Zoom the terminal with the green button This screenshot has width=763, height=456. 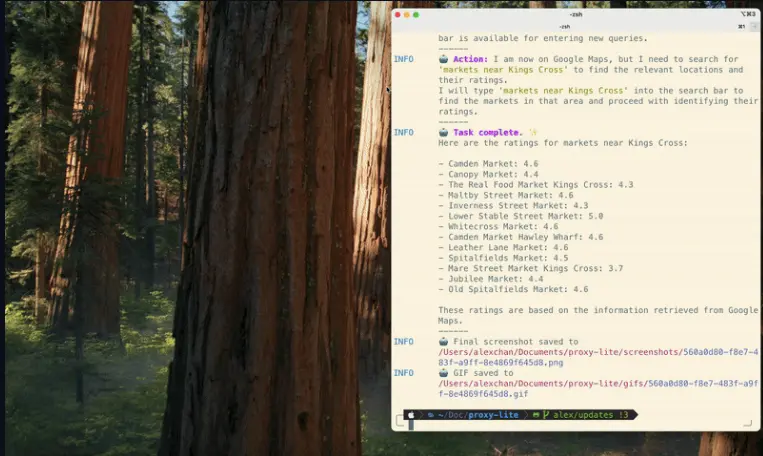click(416, 15)
